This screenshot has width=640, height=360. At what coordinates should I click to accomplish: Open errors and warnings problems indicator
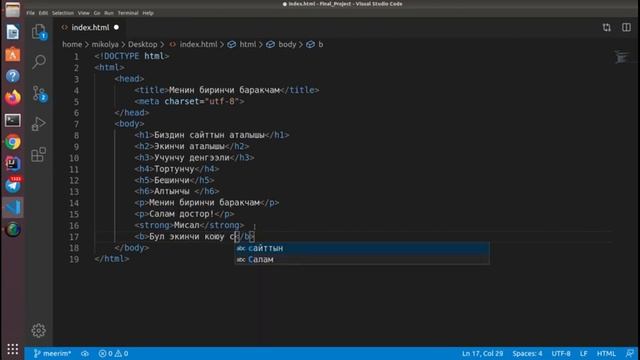pos(113,353)
